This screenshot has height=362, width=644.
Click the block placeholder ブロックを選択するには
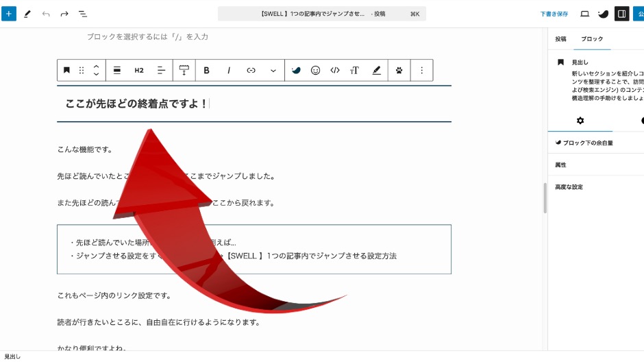[147, 37]
